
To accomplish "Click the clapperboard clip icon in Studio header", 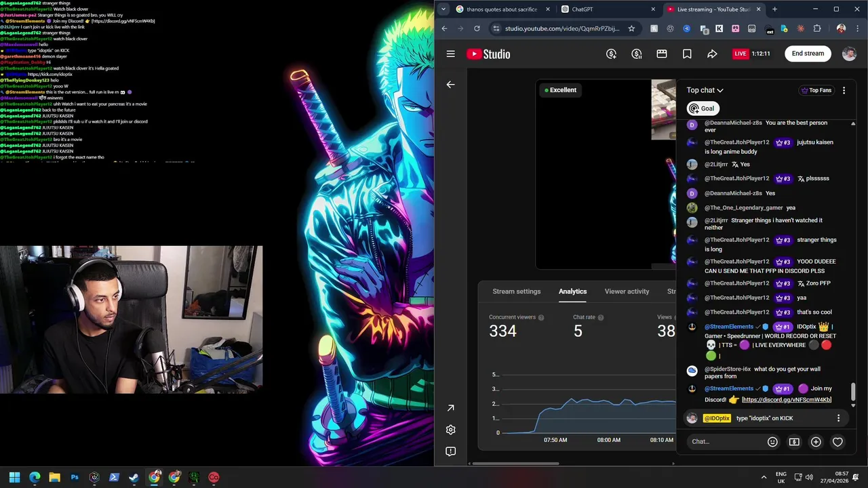I will (662, 54).
